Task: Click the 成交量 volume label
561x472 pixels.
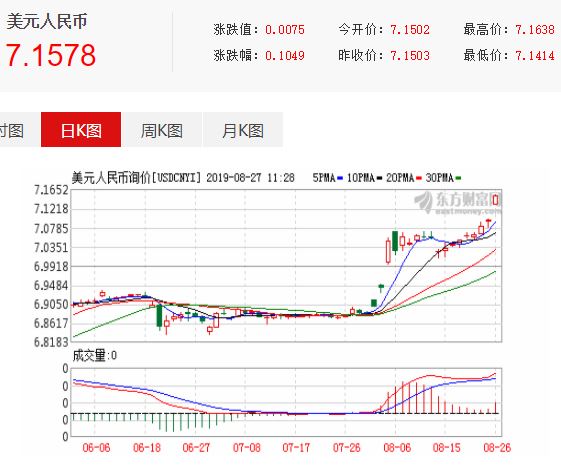Action: click(94, 355)
